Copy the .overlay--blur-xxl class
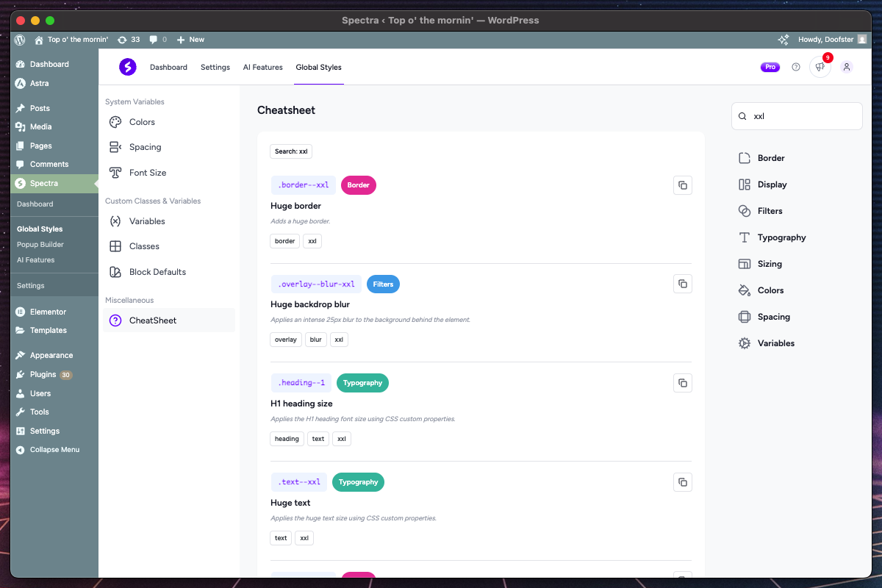This screenshot has width=882, height=588. pos(682,284)
